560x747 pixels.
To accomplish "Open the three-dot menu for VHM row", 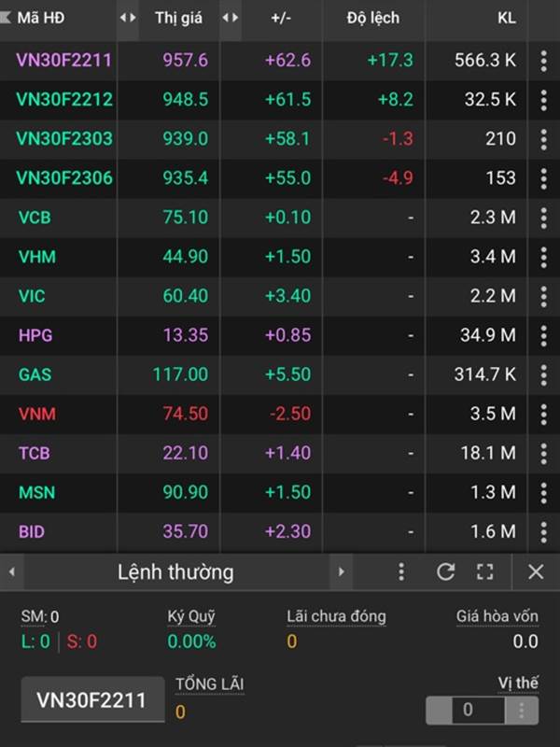I will tap(544, 257).
